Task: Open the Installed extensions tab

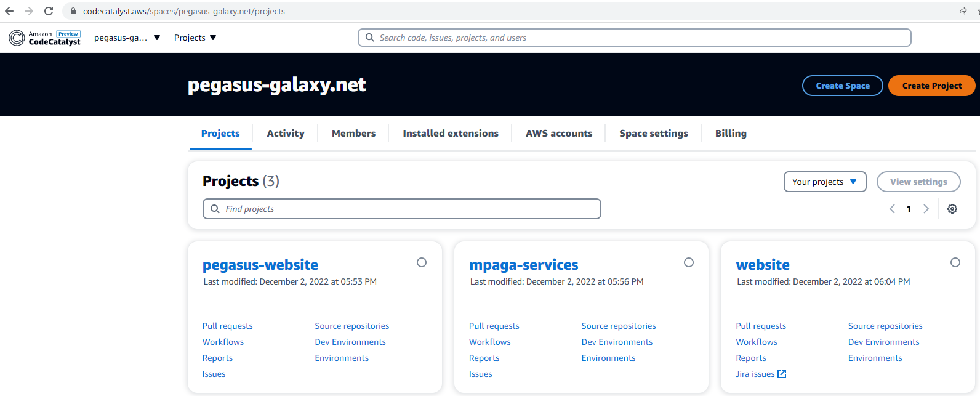Action: [x=451, y=133]
